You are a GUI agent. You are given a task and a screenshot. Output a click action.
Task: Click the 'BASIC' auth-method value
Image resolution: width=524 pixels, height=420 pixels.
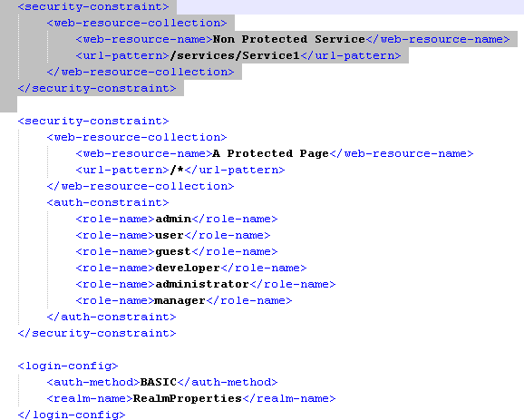[x=159, y=382]
